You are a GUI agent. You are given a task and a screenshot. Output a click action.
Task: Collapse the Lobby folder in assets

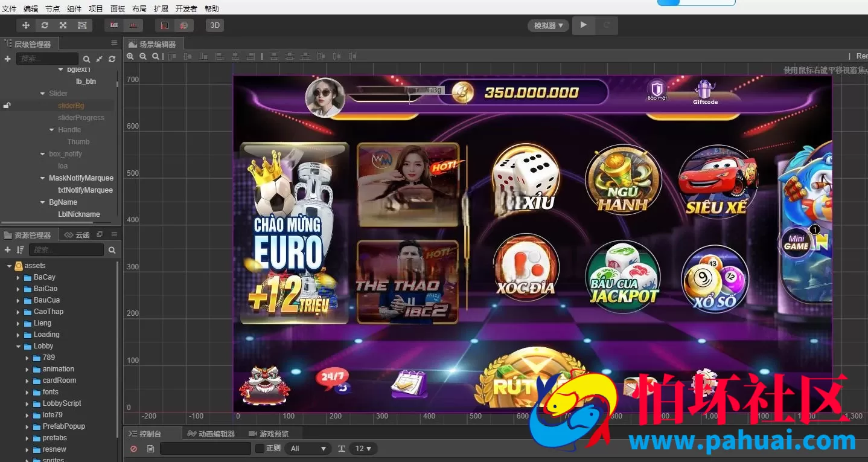pyautogui.click(x=19, y=347)
